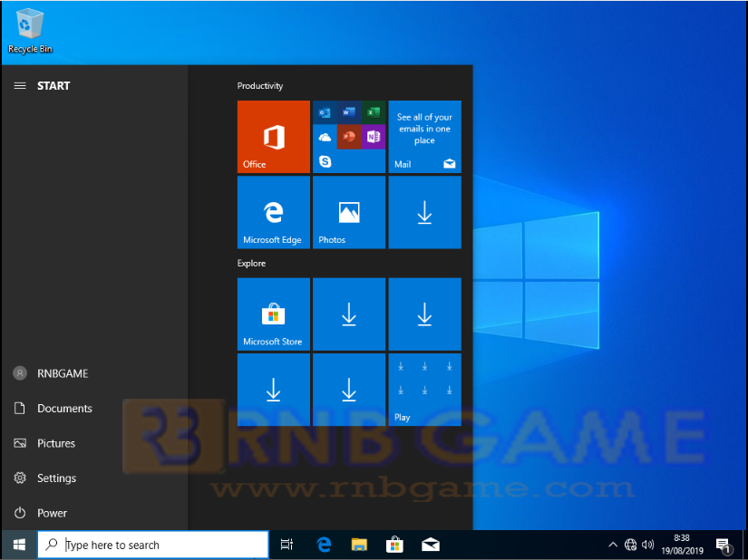Open the Office tile

click(x=273, y=136)
